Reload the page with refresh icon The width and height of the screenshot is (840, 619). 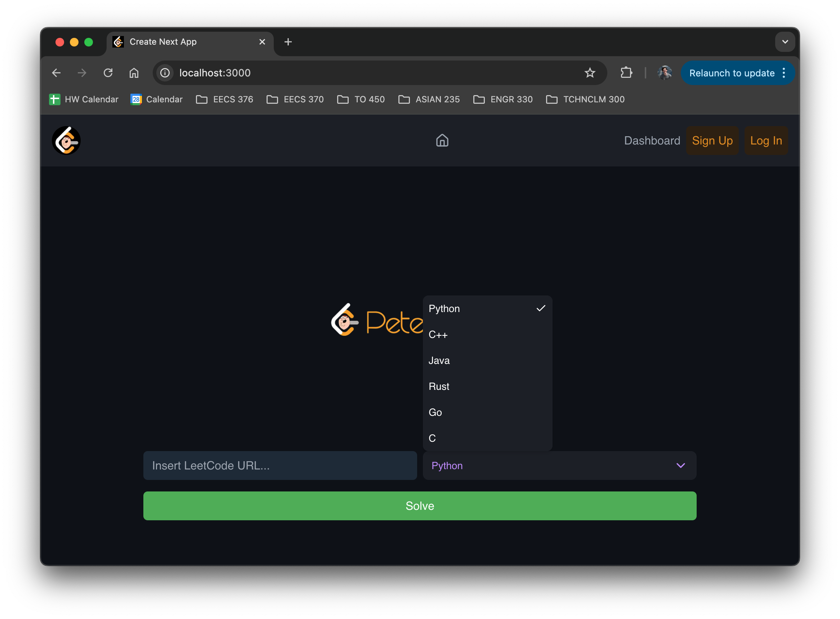[x=108, y=73]
